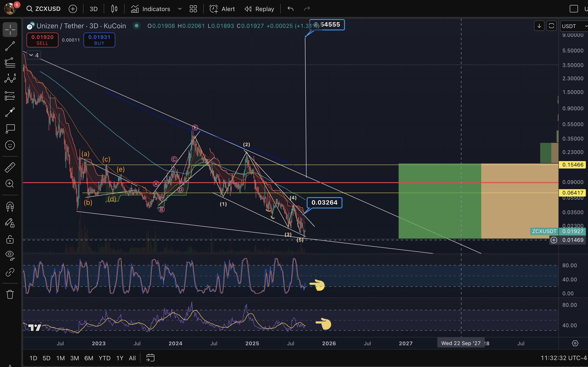Toggle lock all drawings
The height and width of the screenshot is (367, 588).
point(10,239)
